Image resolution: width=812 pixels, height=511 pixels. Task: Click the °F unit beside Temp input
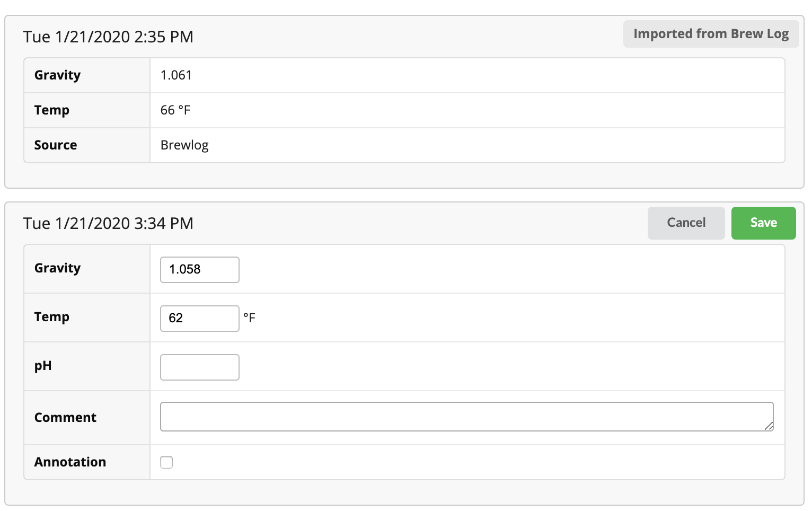click(249, 318)
